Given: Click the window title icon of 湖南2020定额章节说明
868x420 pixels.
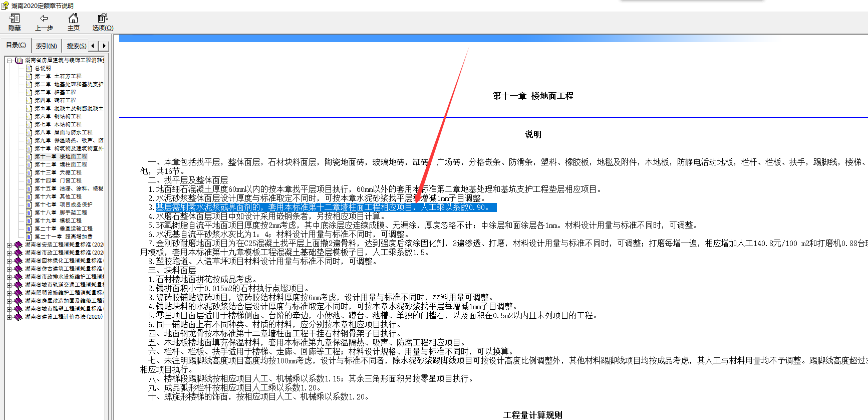Looking at the screenshot, I should 5,6.
